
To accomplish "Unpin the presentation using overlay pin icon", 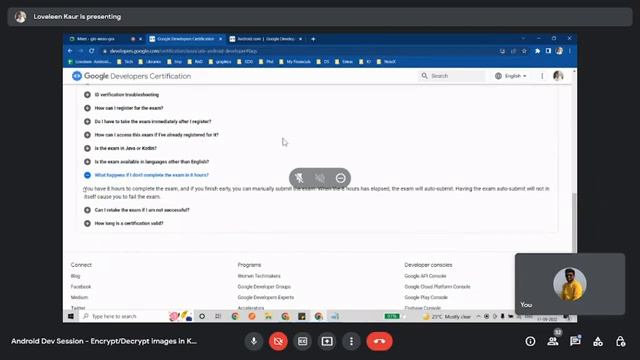I will 299,178.
